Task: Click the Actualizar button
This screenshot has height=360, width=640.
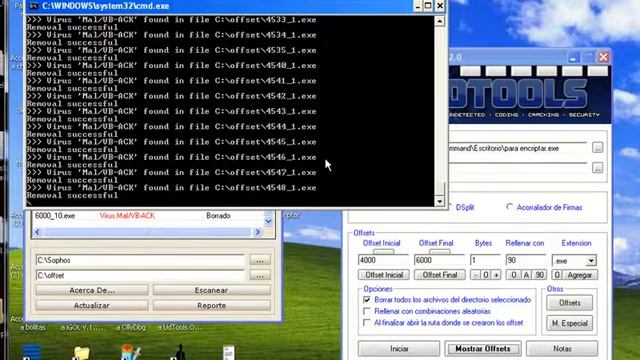Action: pos(92,305)
